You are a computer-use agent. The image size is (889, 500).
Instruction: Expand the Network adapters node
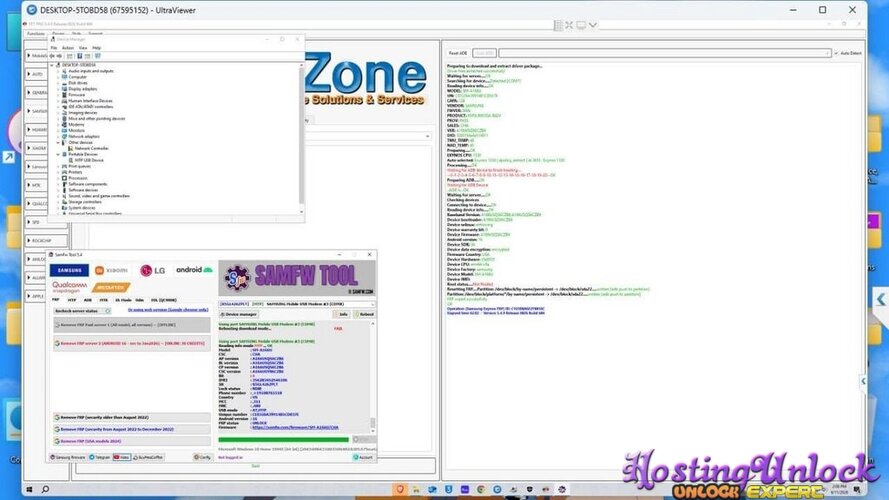pos(58,137)
